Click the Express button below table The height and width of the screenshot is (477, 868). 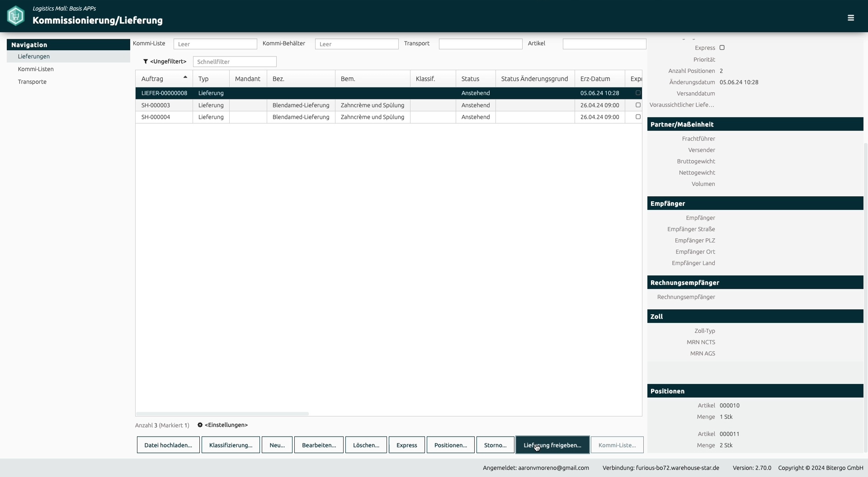[x=407, y=445]
